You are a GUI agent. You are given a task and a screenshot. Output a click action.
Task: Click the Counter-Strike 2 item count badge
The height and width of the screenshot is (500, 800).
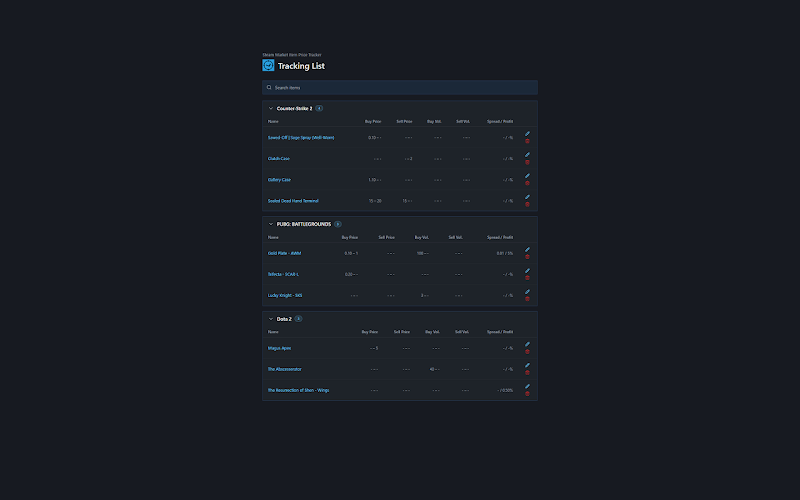click(319, 108)
